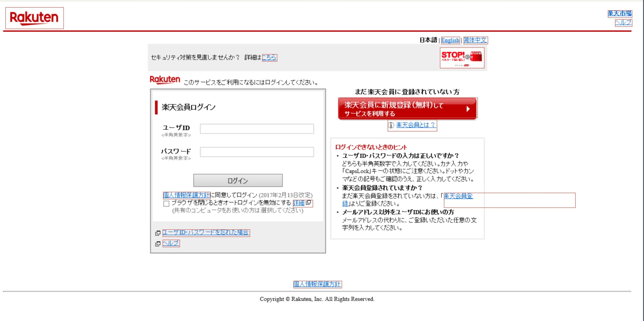Click the Copyright © Rakuten, Inc. footer text
Image resolution: width=644 pixels, height=321 pixels.
pyautogui.click(x=317, y=299)
